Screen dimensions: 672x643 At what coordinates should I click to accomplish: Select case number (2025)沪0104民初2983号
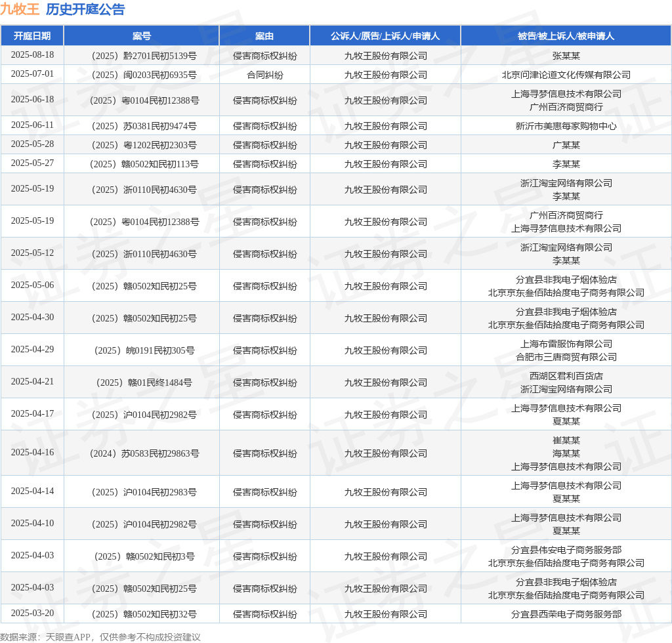(x=142, y=492)
